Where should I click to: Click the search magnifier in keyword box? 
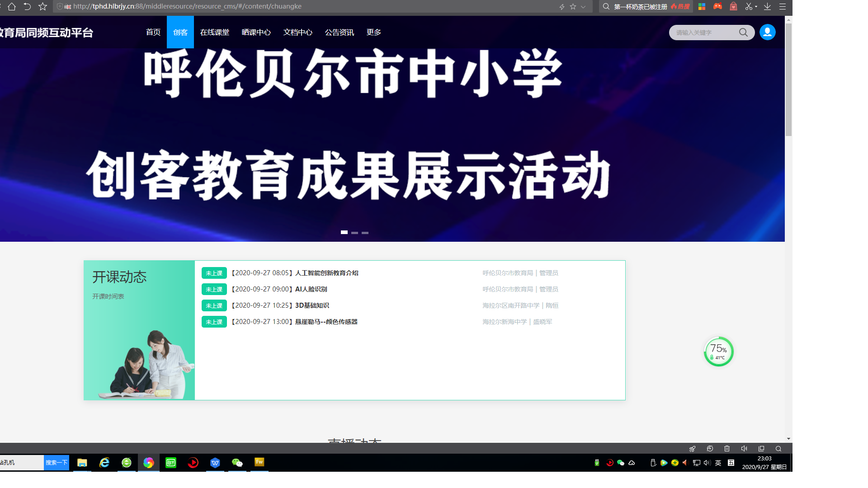tap(743, 33)
